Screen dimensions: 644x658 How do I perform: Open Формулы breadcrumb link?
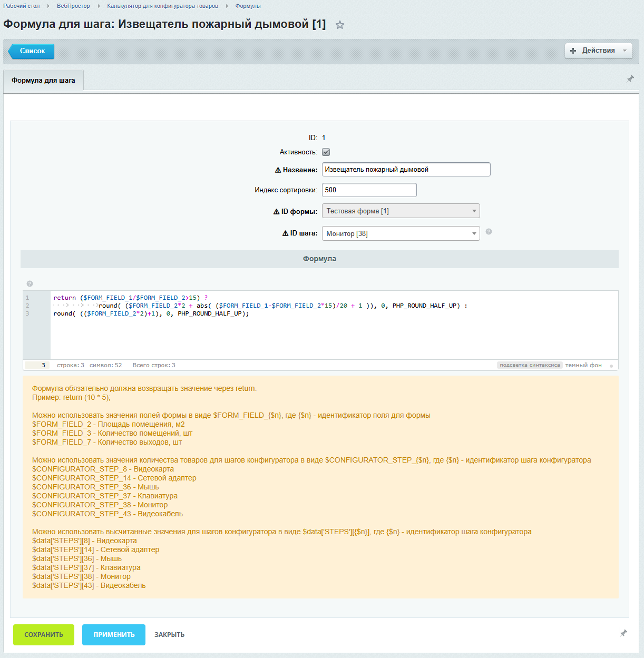(248, 6)
